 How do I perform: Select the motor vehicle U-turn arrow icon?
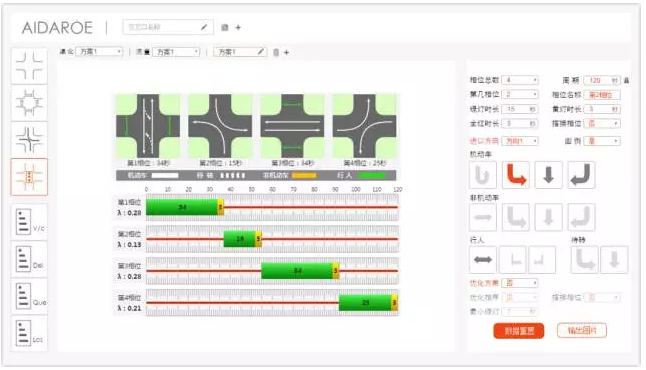click(x=483, y=175)
